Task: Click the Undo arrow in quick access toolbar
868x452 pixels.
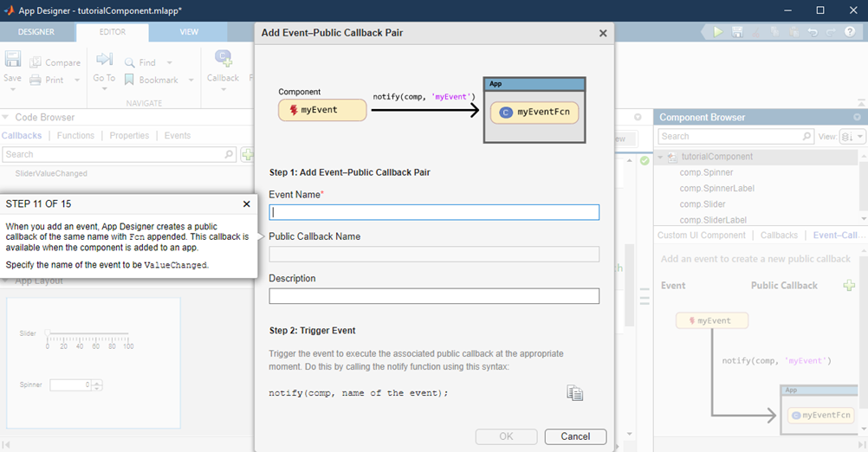Action: 813,32
